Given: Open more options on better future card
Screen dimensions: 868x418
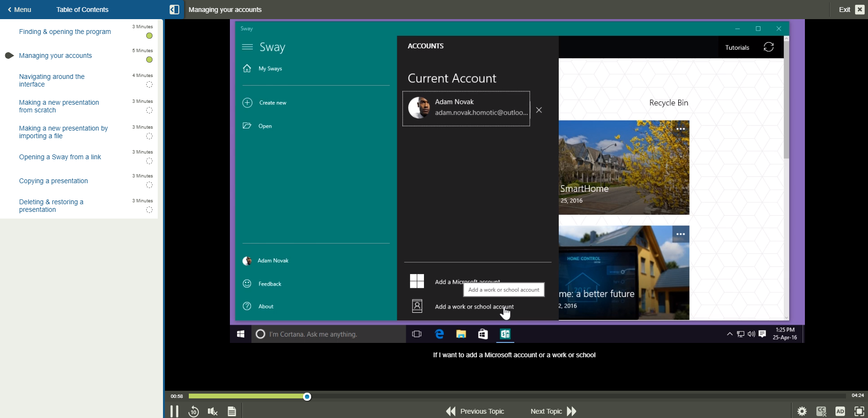Looking at the screenshot, I should coord(681,234).
